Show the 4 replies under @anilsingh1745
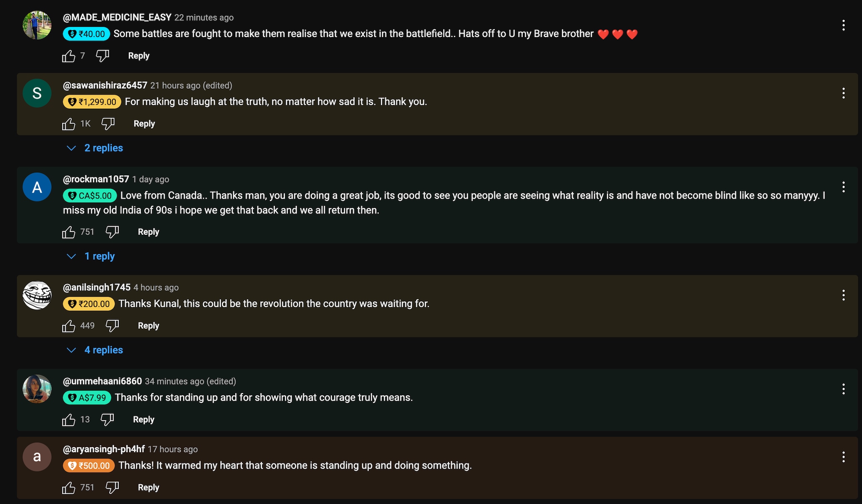 103,350
